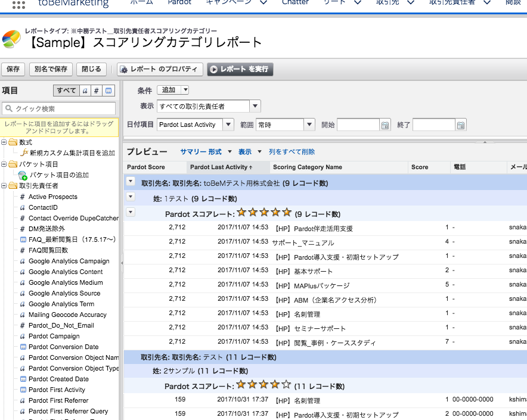Click the FAQ_最新閲覧日 date field icon

tap(23, 239)
